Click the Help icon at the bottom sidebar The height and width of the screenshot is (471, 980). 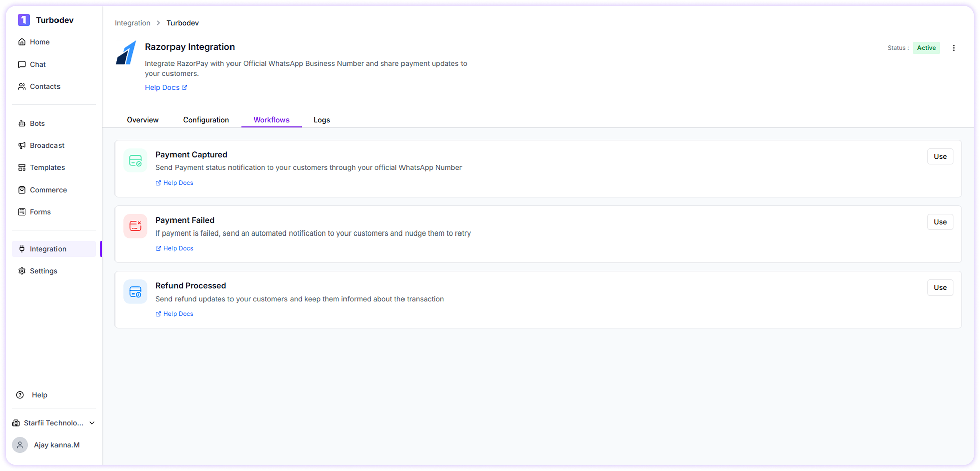20,395
